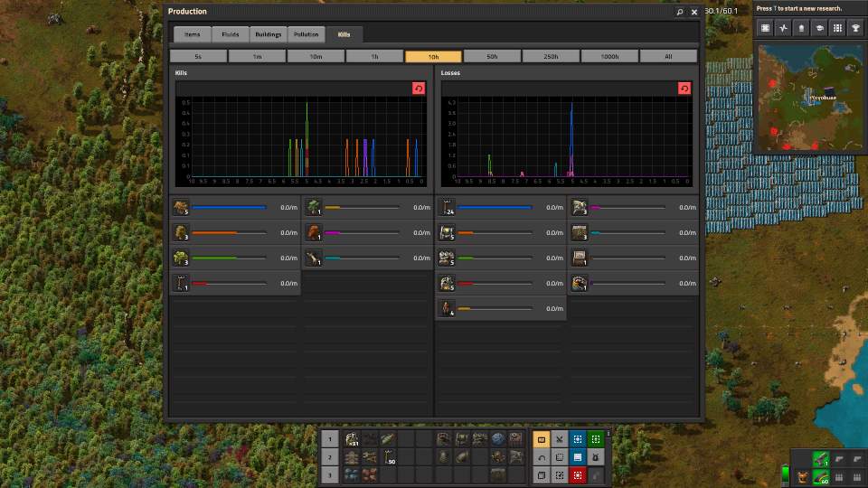Click the pole icon showing 24 losses
The image size is (868, 488).
[446, 208]
